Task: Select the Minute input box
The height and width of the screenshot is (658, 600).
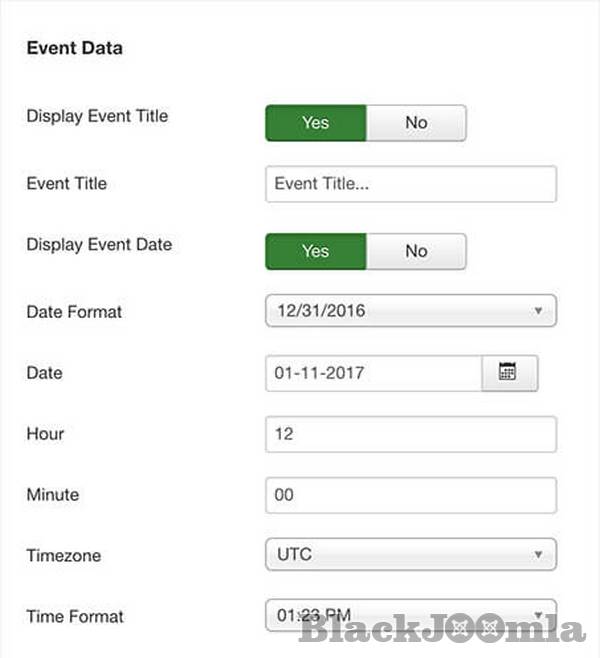Action: [x=410, y=495]
